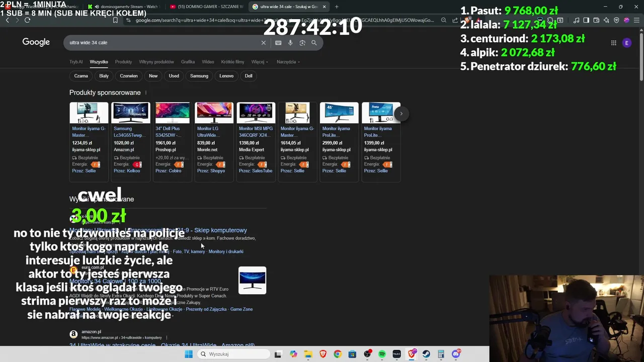Open browser profile avatar in toolbar
Image resolution: width=644 pixels, height=362 pixels.
tap(626, 20)
